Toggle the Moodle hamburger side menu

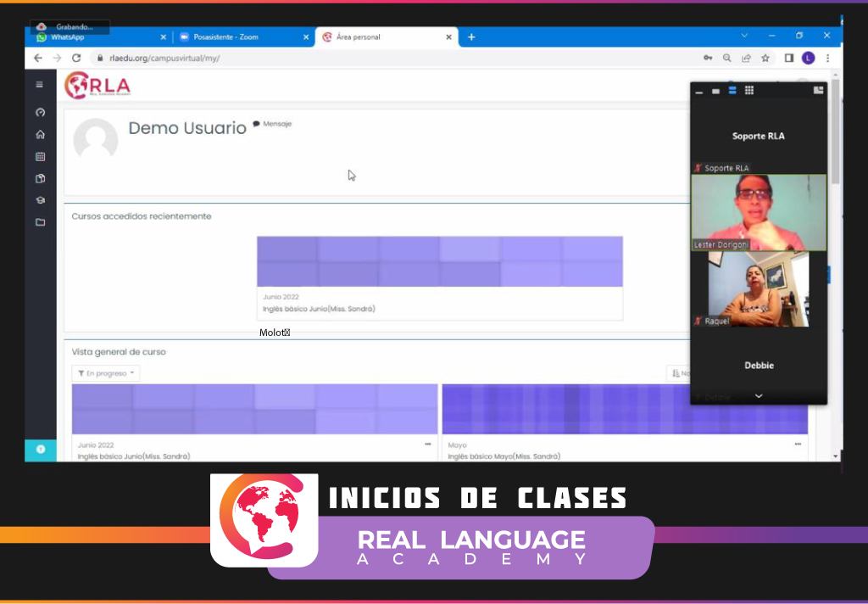[x=39, y=85]
